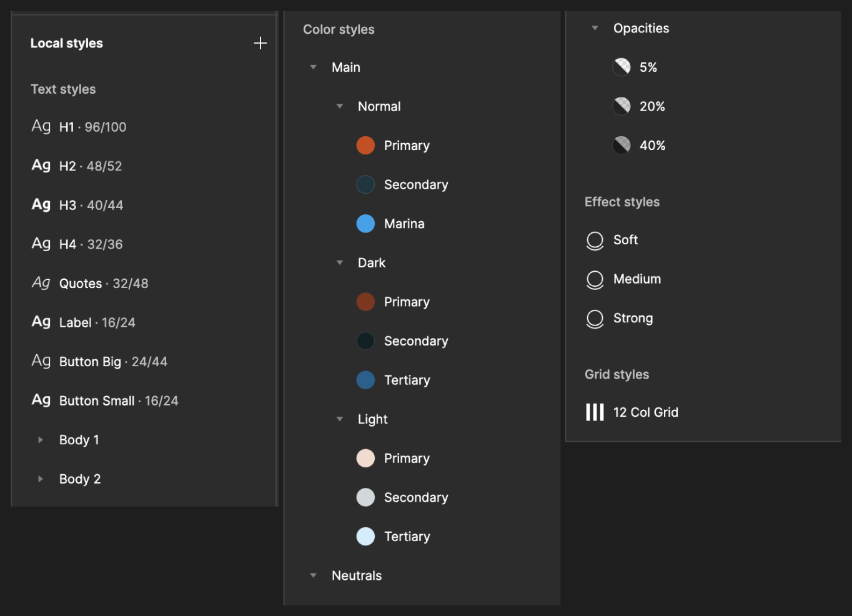
Task: Click the 12 Col Grid icon
Action: 595,412
